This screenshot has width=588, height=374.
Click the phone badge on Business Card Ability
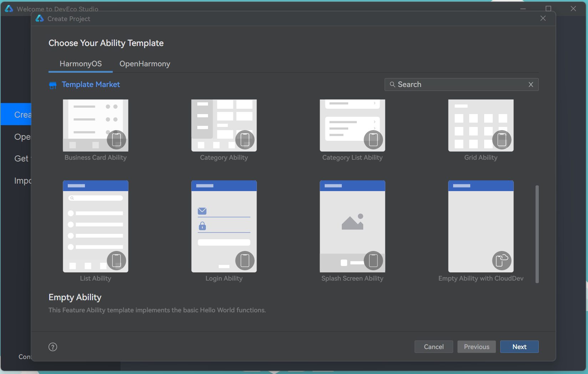[117, 140]
